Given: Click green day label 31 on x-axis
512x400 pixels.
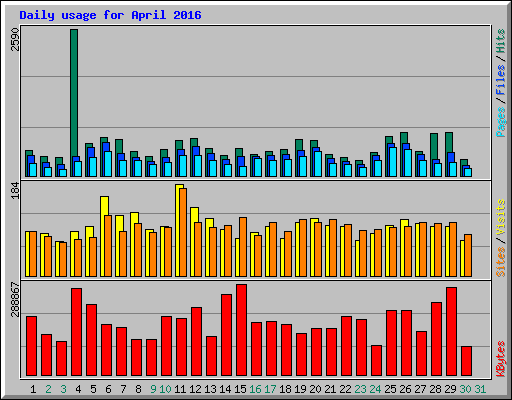Looking at the screenshot, I should click(x=480, y=389).
